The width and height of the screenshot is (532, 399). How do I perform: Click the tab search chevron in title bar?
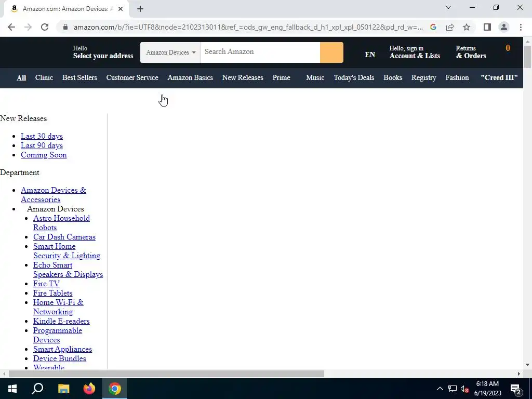tap(448, 7)
